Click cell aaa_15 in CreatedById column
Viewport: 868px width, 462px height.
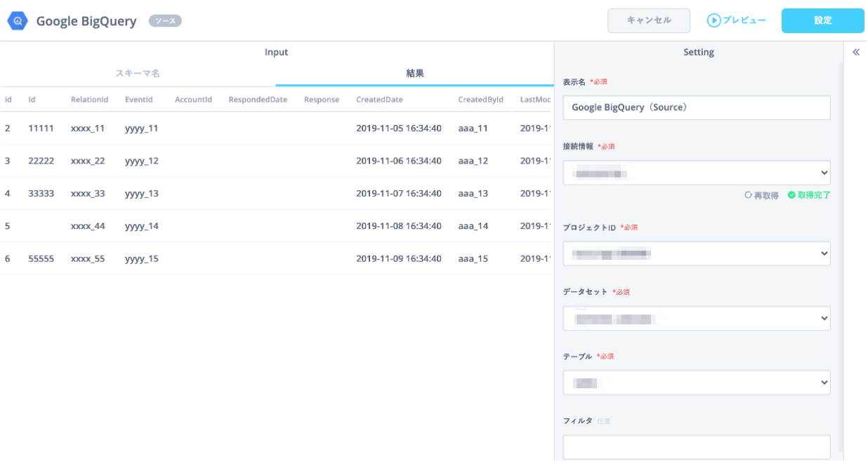pyautogui.click(x=473, y=258)
